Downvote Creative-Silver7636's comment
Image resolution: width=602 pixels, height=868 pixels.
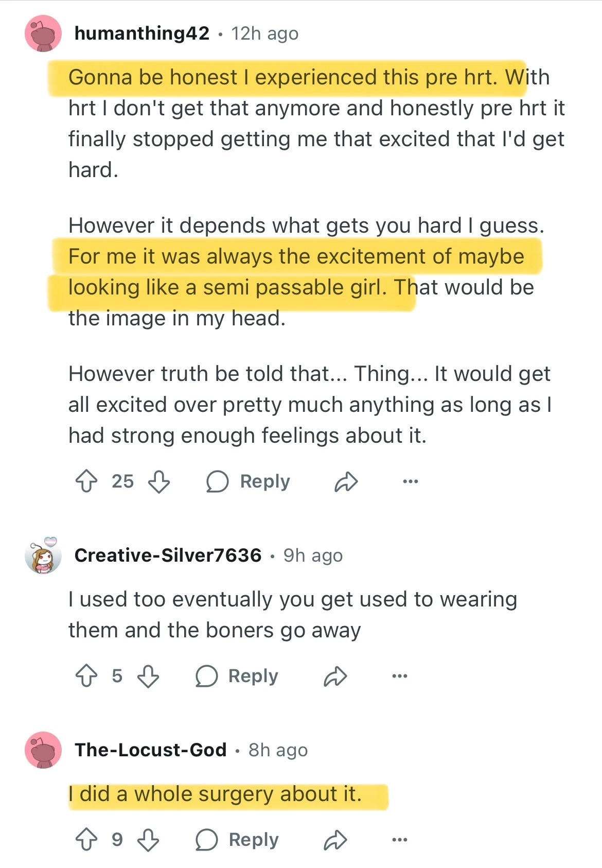coord(148,676)
